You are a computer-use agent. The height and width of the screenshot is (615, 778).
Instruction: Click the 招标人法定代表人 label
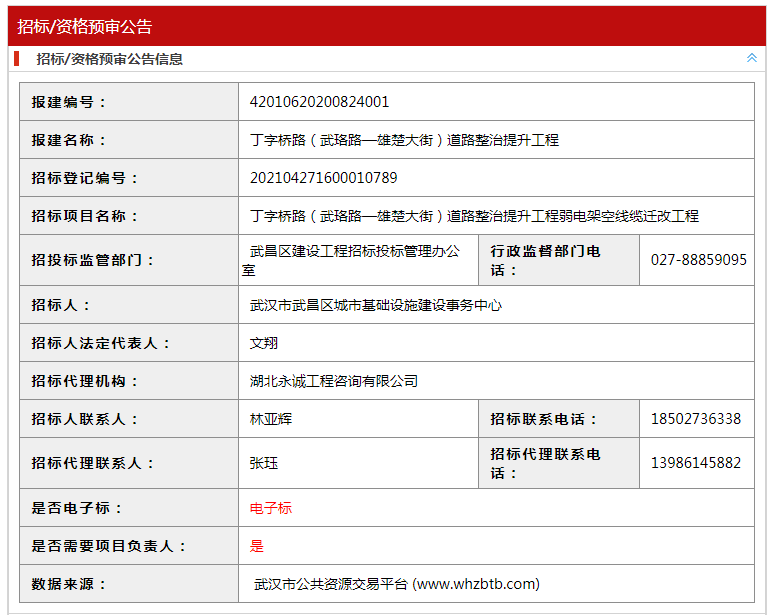(x=101, y=343)
